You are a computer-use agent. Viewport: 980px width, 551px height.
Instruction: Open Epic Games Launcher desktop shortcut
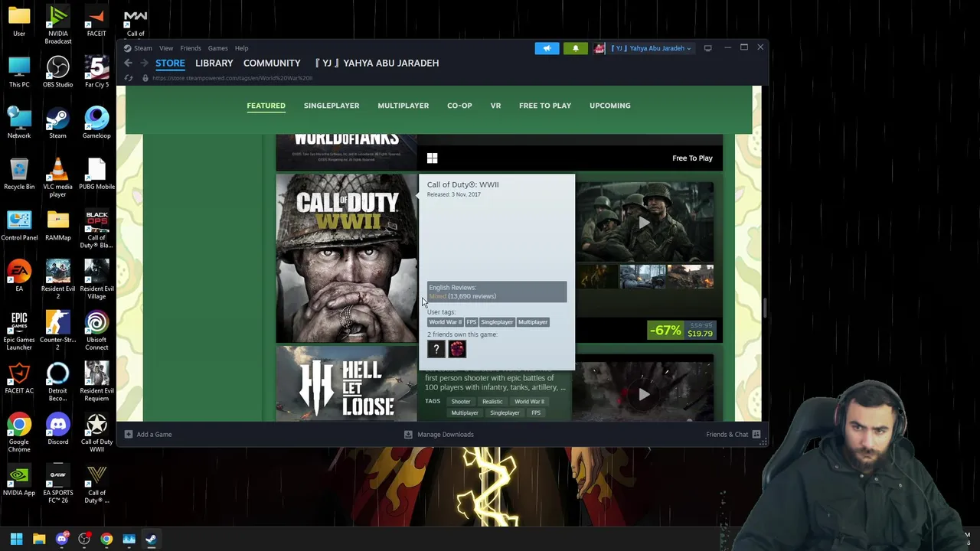pyautogui.click(x=19, y=331)
